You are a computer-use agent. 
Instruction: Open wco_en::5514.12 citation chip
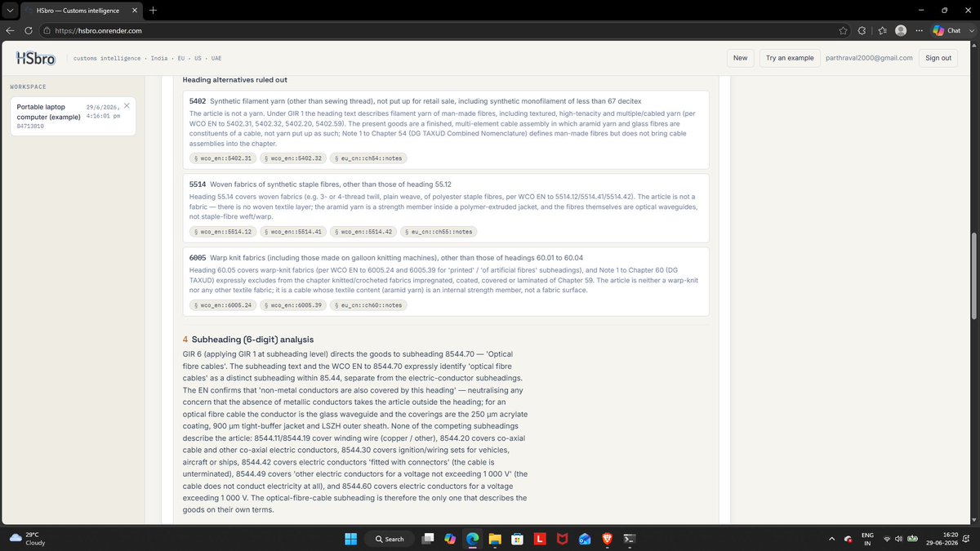tap(222, 231)
